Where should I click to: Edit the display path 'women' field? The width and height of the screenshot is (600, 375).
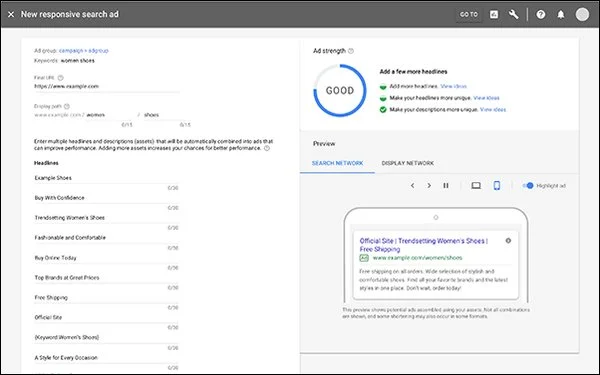pyautogui.click(x=109, y=115)
